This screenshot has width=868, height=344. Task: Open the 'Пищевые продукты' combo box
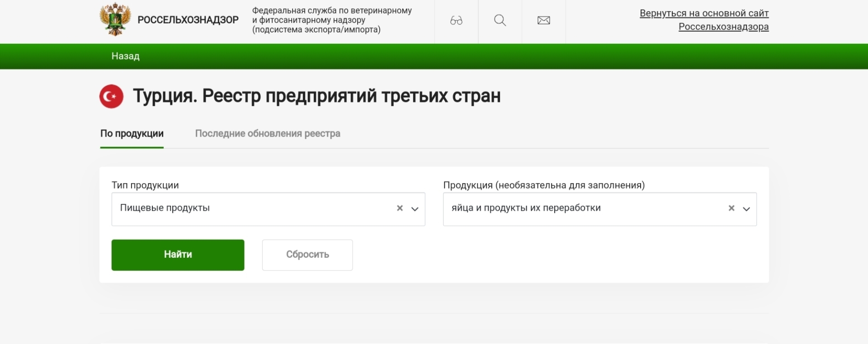coord(253,209)
